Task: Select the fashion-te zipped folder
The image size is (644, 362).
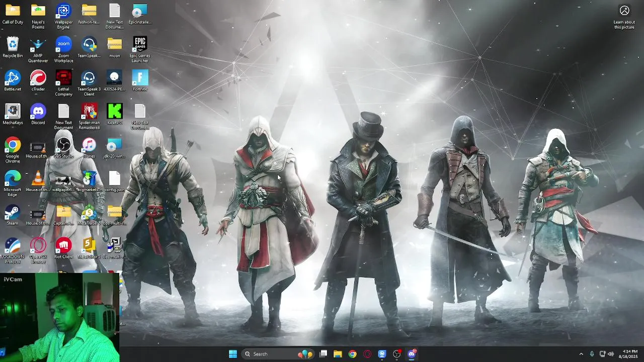Action: click(89, 15)
